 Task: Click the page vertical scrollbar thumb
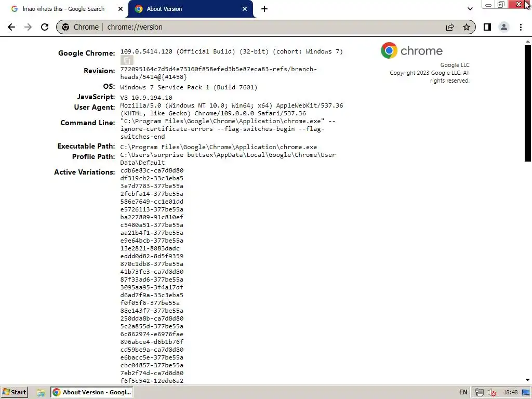[x=528, y=103]
